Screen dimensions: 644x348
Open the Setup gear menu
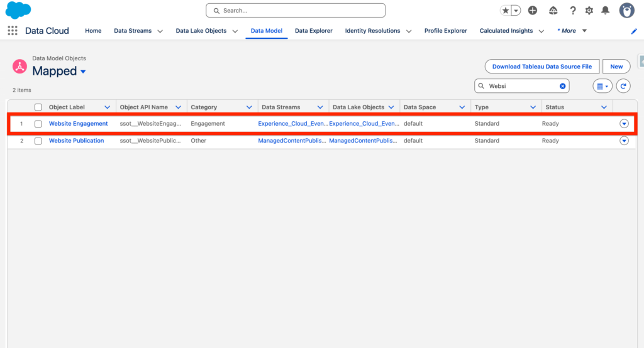pyautogui.click(x=589, y=11)
